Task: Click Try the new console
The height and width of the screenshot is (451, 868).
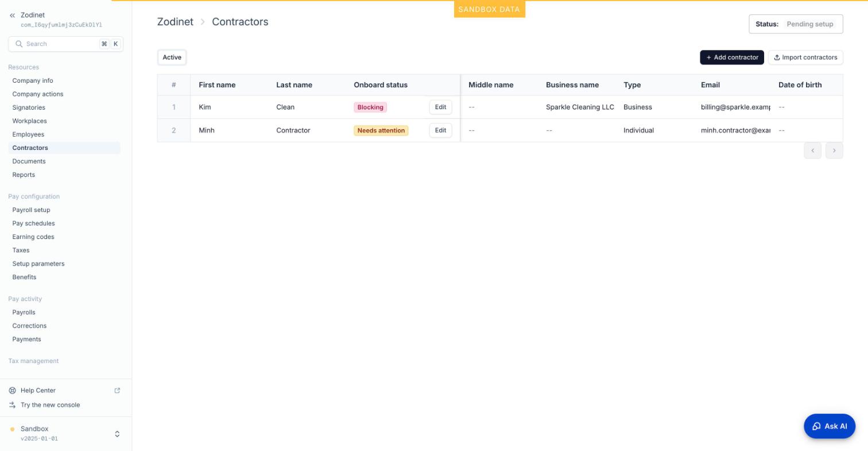Action: tap(50, 405)
